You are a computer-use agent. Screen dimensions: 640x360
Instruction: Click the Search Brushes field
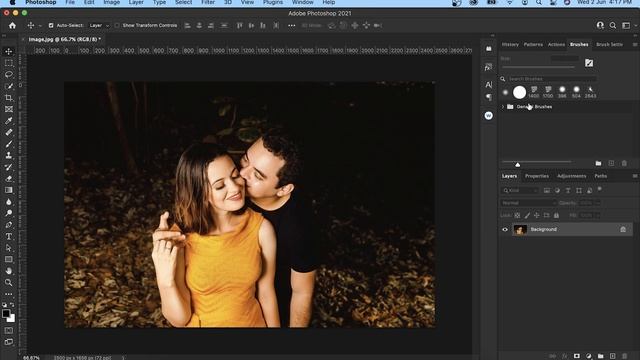[x=552, y=79]
